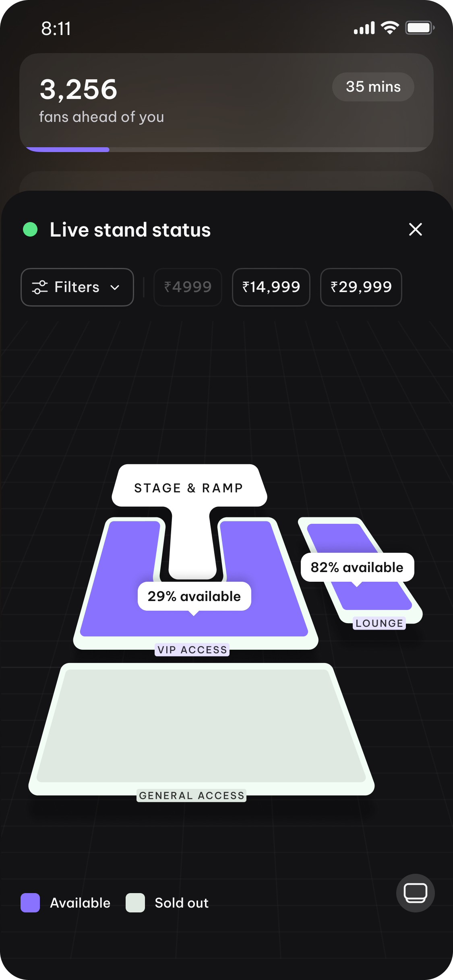Click the Filters sliders icon
This screenshot has width=453, height=980.
click(x=40, y=287)
